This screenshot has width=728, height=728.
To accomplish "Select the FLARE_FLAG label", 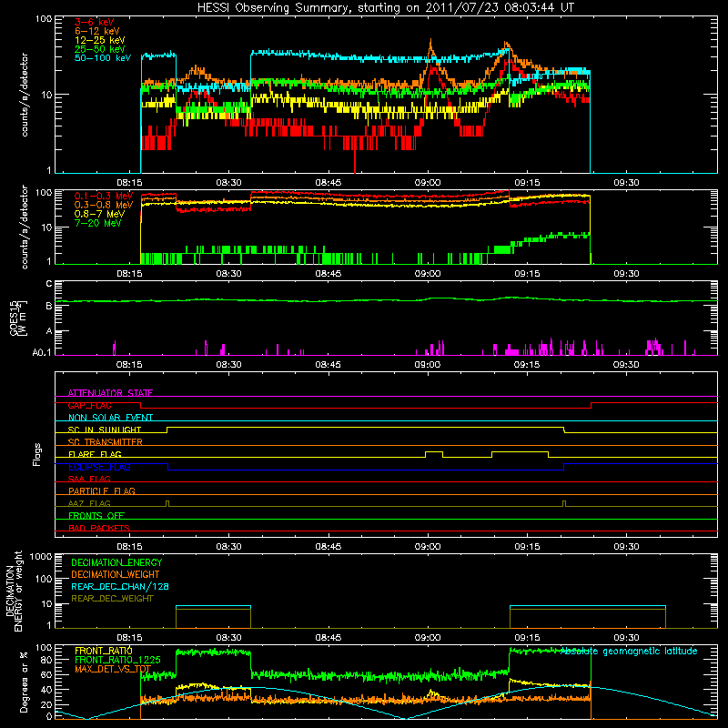I will pos(95,454).
